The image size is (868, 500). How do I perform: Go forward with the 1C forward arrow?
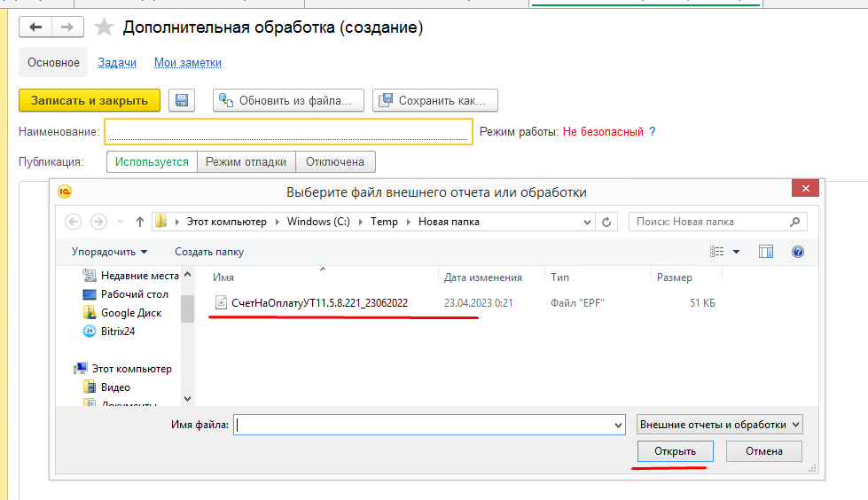(x=67, y=27)
